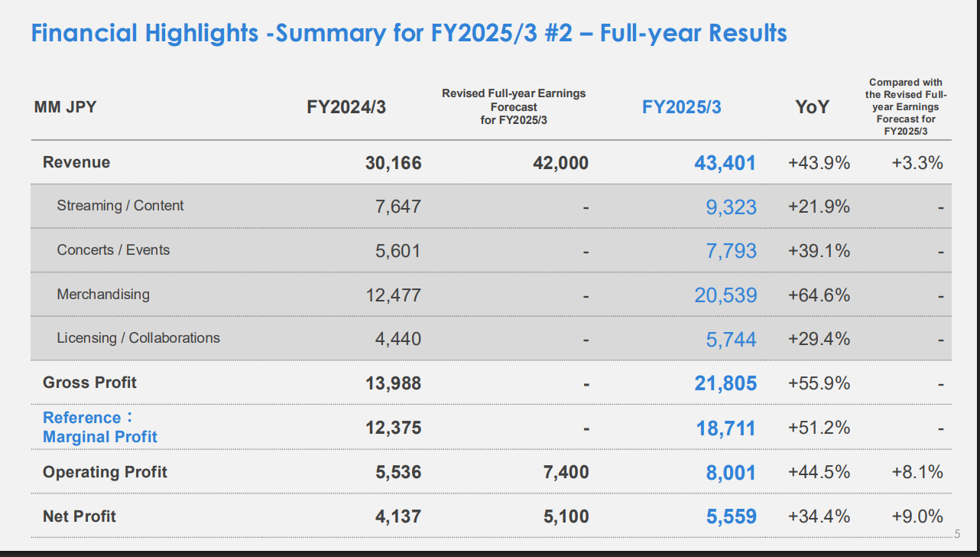The image size is (980, 557).
Task: Click Streaming YoY value +21.9%
Action: click(x=819, y=207)
